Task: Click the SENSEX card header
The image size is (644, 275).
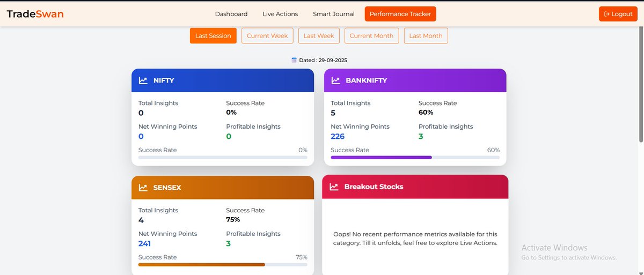Action: click(x=223, y=188)
